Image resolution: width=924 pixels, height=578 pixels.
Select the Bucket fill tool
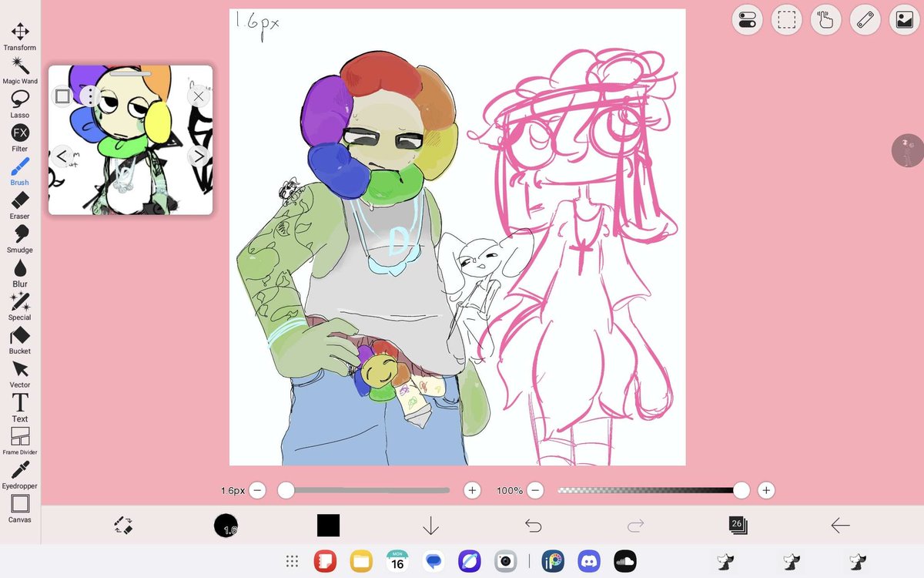coord(20,341)
